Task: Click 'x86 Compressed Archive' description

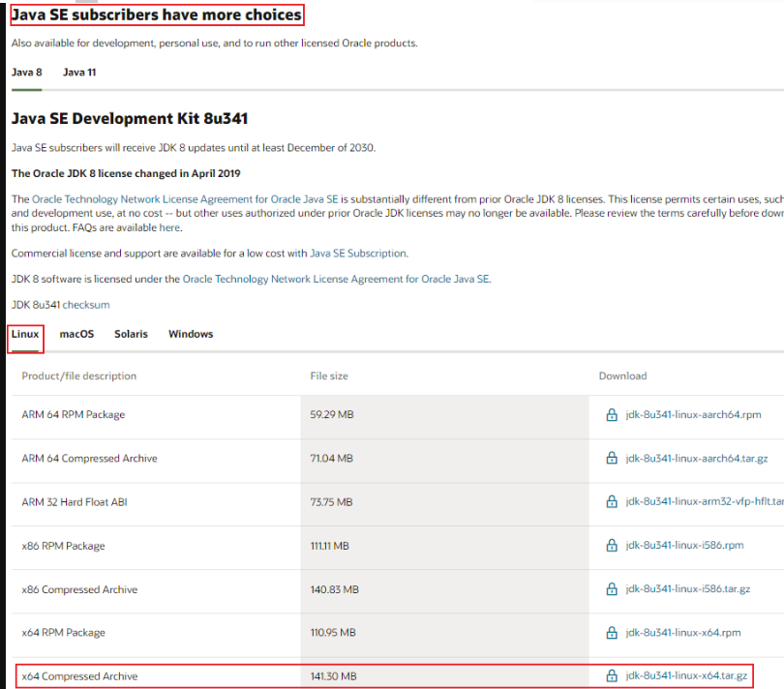Action: 79,589
